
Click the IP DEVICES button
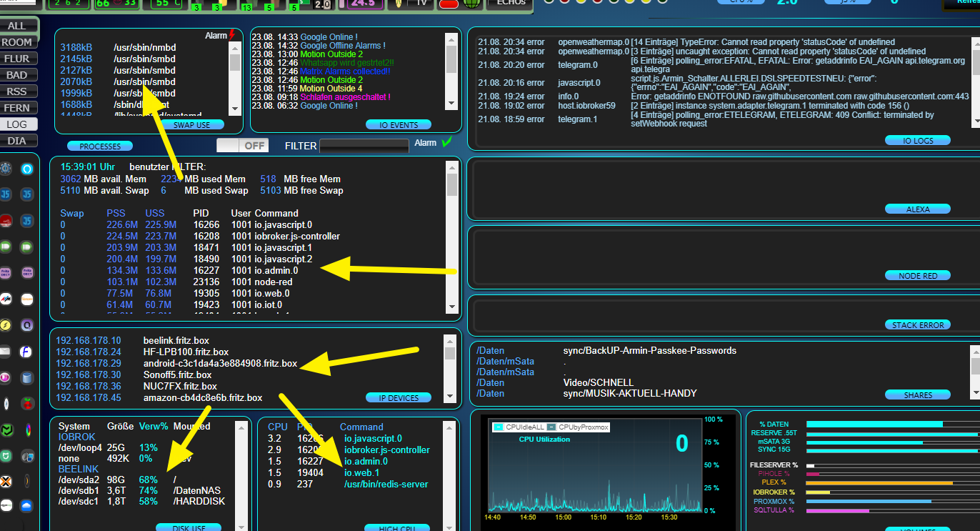pyautogui.click(x=399, y=397)
